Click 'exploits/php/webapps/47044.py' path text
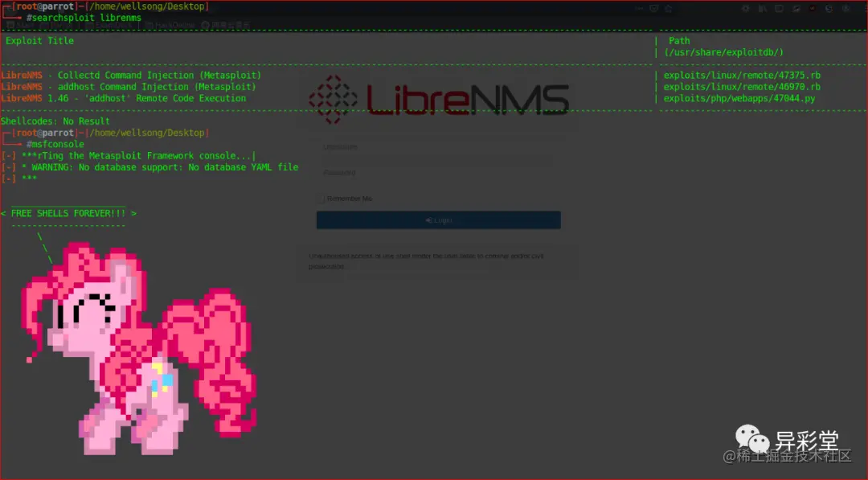This screenshot has height=480, width=868. 739,99
